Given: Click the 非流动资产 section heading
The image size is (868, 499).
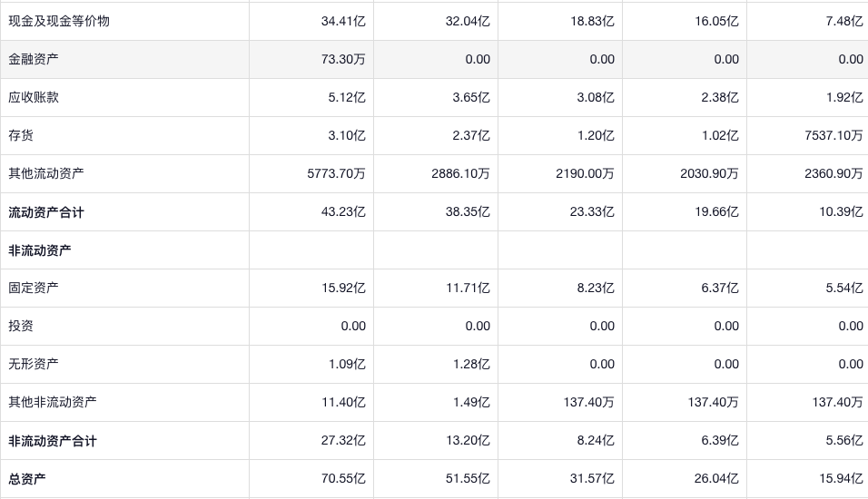Looking at the screenshot, I should pyautogui.click(x=40, y=250).
